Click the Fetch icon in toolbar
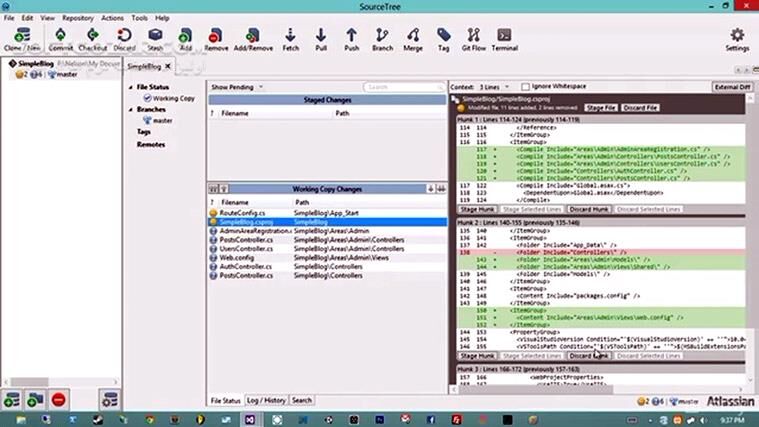Image resolution: width=759 pixels, height=427 pixels. click(290, 38)
